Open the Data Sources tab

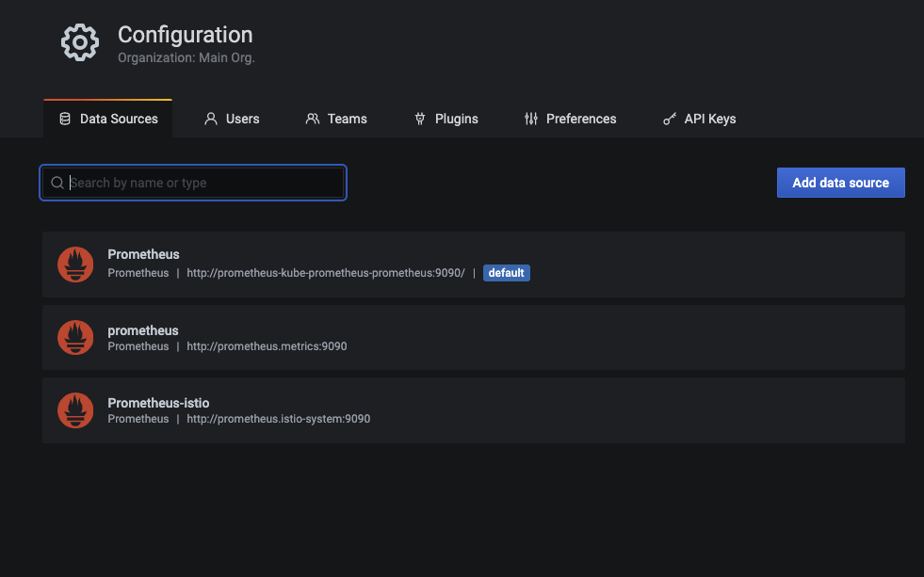pos(107,119)
